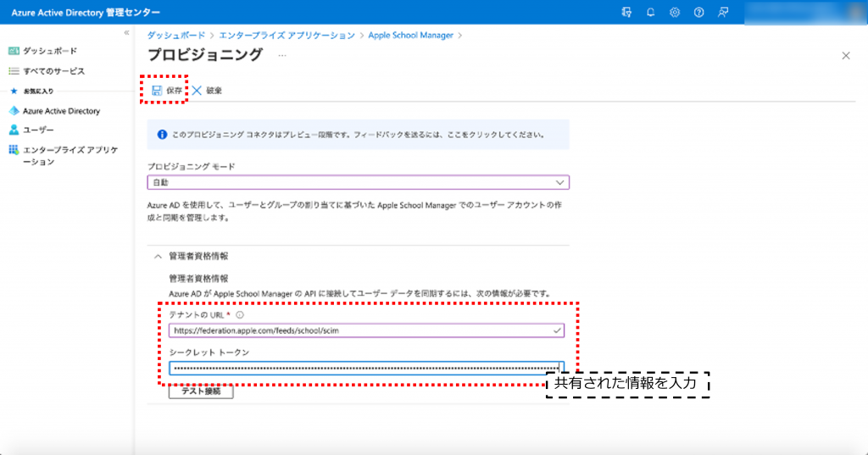Go to Apple School Manager breadcrumb
The height and width of the screenshot is (455, 868).
411,35
